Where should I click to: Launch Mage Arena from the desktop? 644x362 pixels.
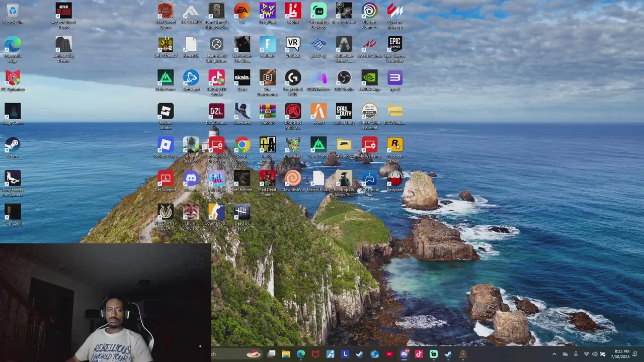click(13, 114)
